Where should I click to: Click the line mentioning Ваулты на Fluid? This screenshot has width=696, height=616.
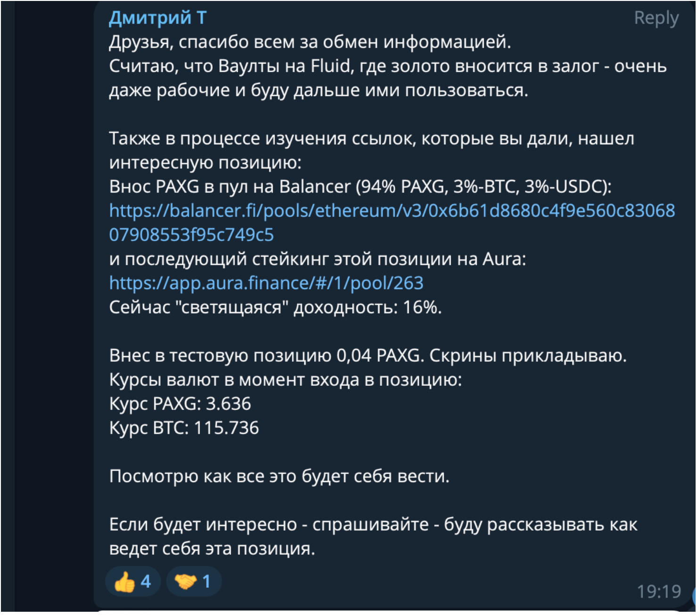[x=388, y=66]
